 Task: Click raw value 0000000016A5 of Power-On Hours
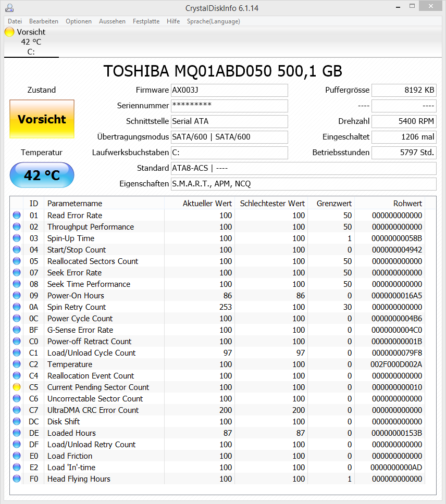coord(397,295)
